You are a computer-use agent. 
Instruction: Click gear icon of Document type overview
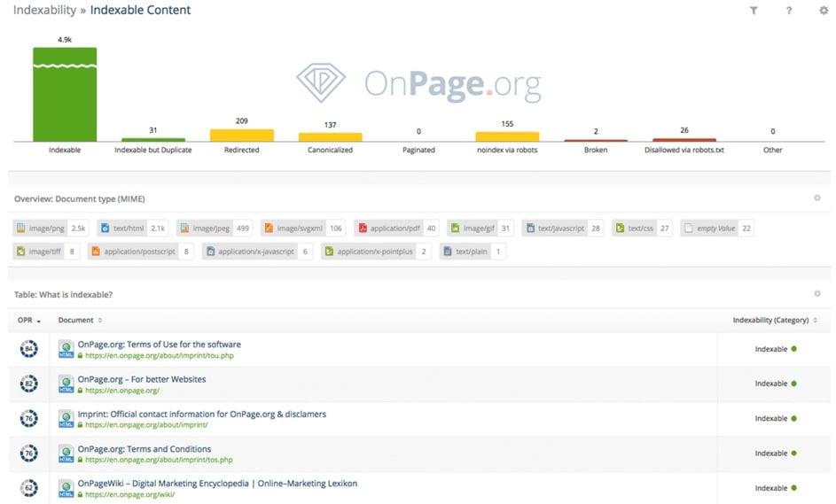pyautogui.click(x=816, y=198)
